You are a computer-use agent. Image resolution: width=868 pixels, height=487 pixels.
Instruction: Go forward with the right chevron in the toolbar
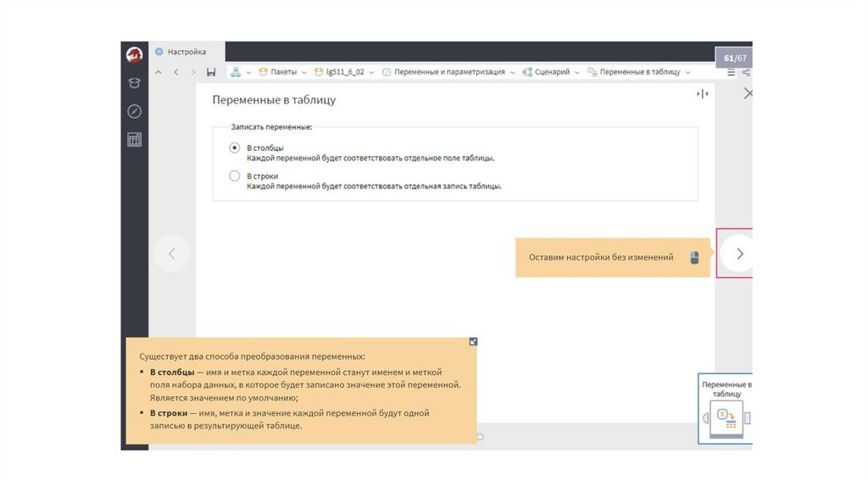click(x=193, y=72)
